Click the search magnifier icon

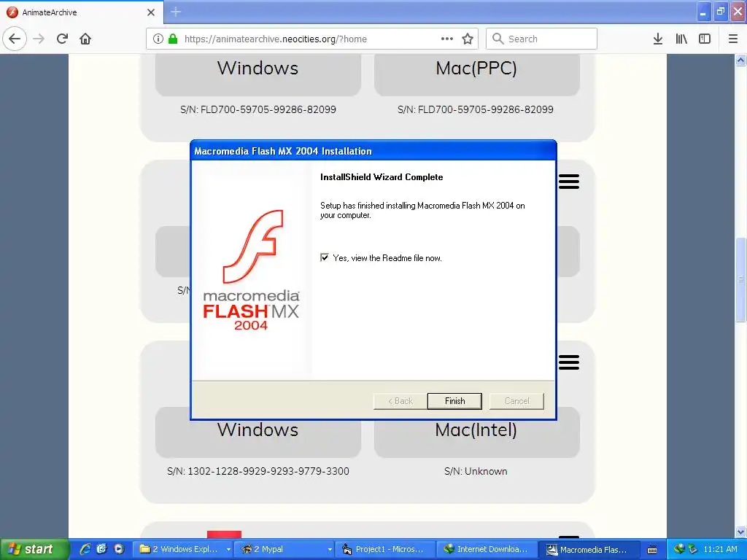pos(498,39)
